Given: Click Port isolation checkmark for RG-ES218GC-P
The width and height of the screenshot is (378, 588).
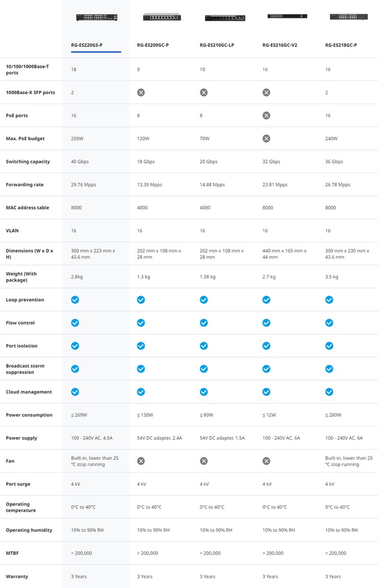Looking at the screenshot, I should pos(329,346).
